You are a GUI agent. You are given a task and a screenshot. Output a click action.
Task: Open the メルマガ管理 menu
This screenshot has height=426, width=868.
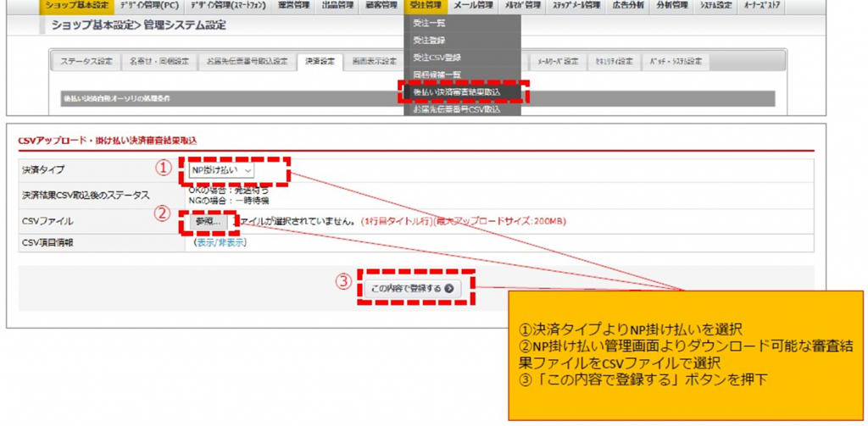522,6
